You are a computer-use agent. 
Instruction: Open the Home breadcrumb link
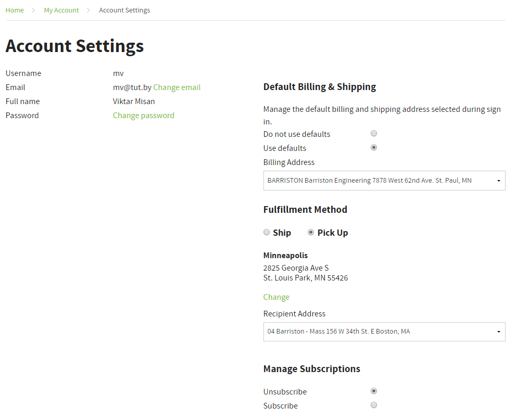[x=15, y=10]
